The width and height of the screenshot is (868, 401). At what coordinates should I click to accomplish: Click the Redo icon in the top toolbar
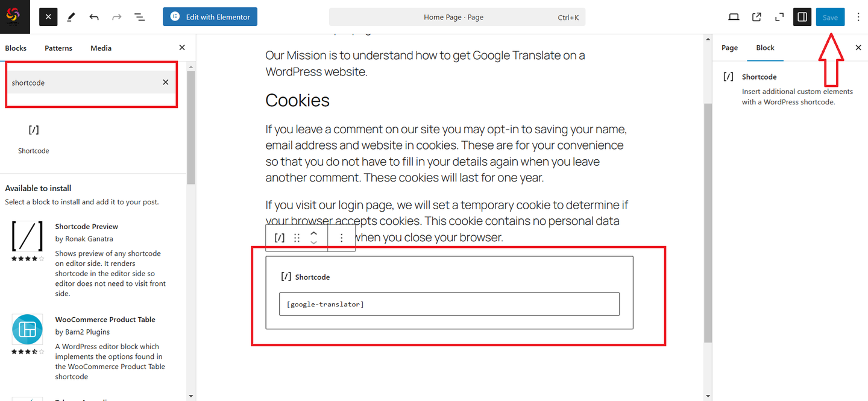117,16
